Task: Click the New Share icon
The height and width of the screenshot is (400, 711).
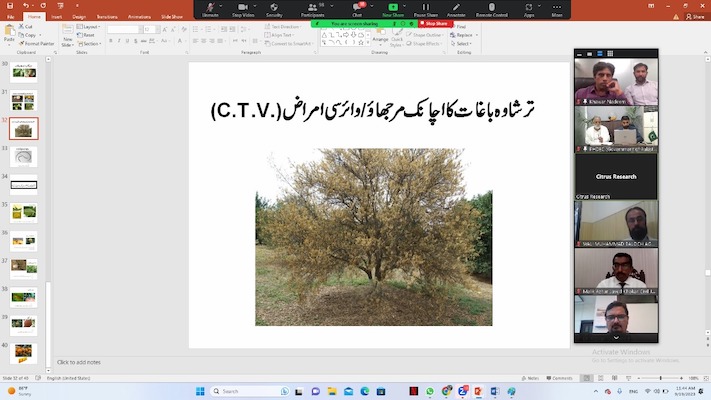Action: (x=392, y=8)
